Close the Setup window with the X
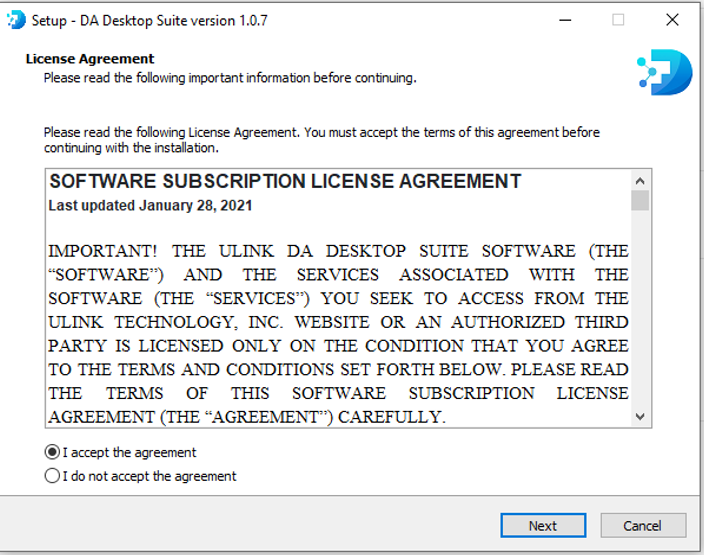Viewport: 704px width, 556px height. (x=672, y=20)
